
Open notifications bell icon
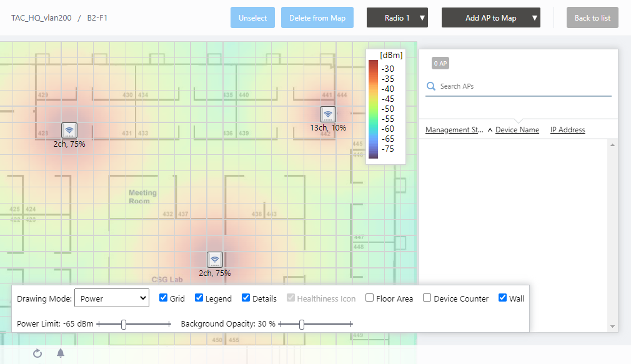click(61, 353)
